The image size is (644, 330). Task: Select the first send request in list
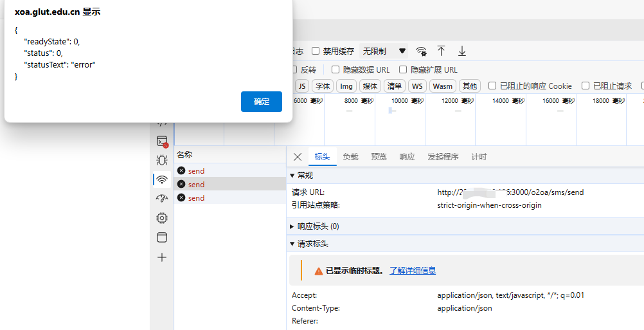pos(229,170)
